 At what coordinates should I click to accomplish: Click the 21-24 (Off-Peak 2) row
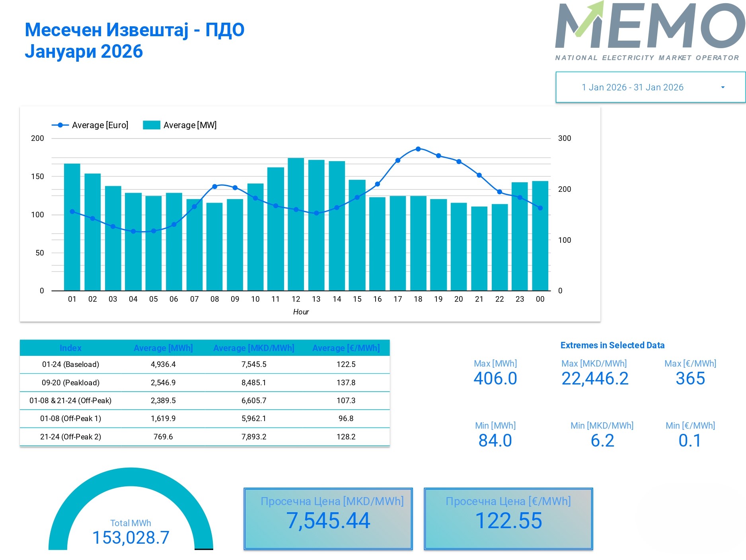pyautogui.click(x=70, y=437)
